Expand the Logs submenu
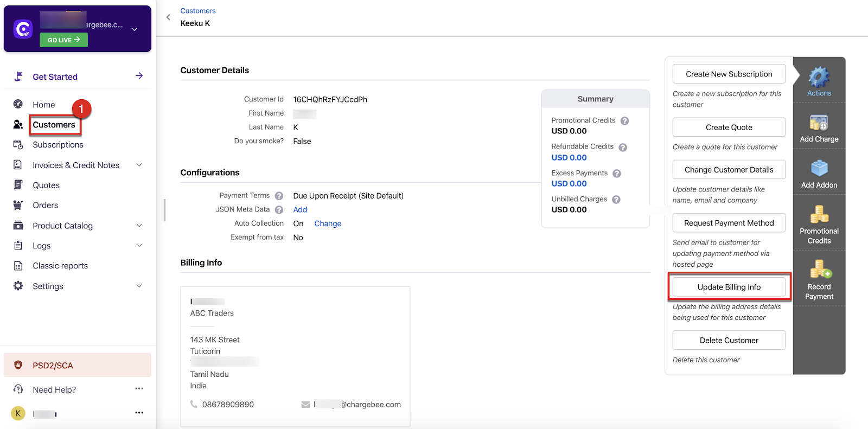This screenshot has height=429, width=868. pos(139,246)
